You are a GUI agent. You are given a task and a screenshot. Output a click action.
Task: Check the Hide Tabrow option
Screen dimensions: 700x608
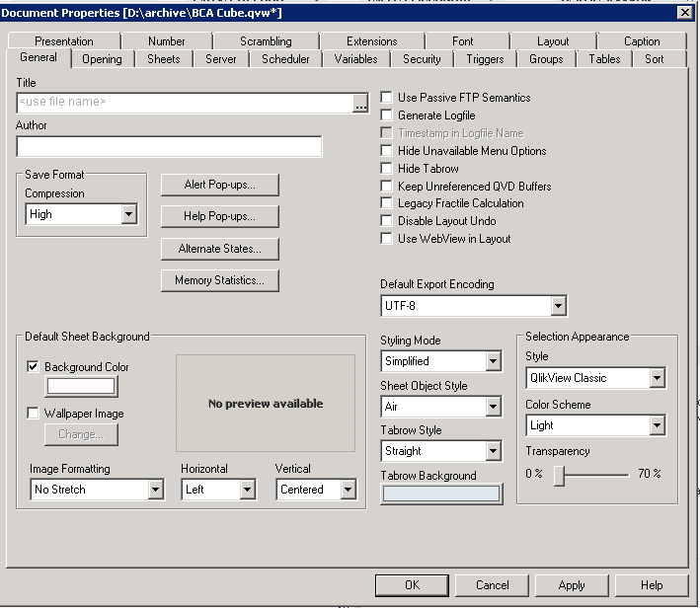pos(387,169)
